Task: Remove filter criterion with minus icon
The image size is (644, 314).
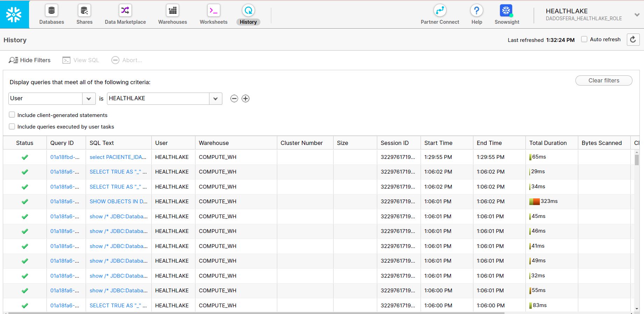Action: point(234,98)
